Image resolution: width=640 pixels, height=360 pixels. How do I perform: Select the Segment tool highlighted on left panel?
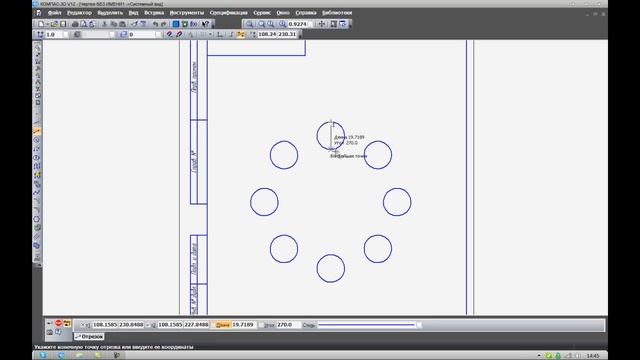pyautogui.click(x=37, y=131)
